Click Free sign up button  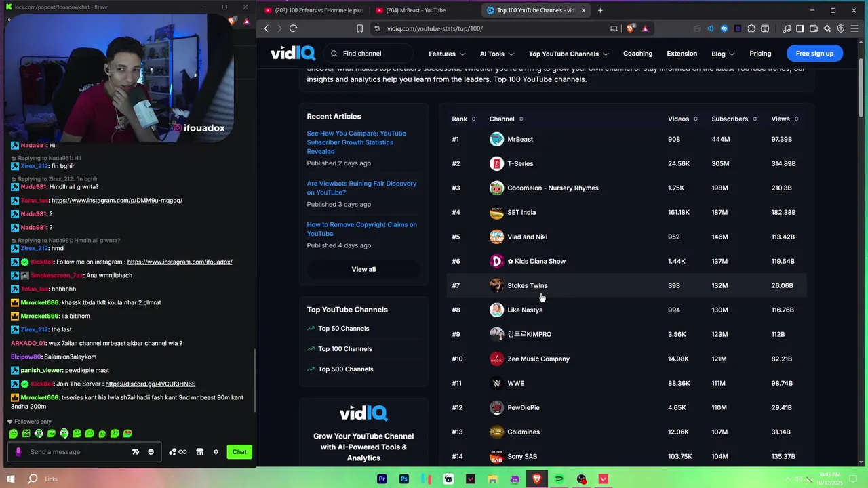814,54
